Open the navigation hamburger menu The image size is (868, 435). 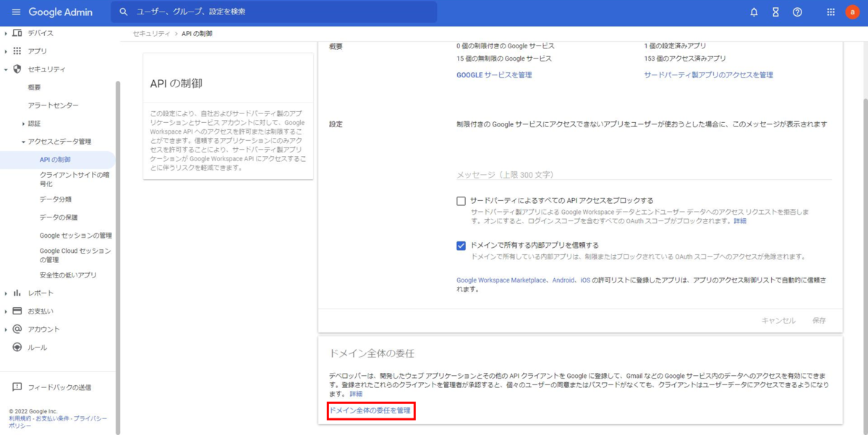click(16, 12)
